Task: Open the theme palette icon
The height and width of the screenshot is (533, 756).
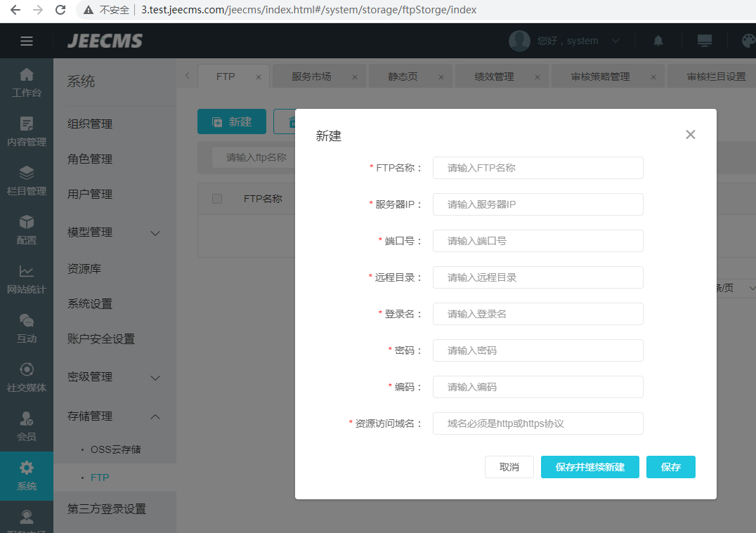Action: click(748, 41)
